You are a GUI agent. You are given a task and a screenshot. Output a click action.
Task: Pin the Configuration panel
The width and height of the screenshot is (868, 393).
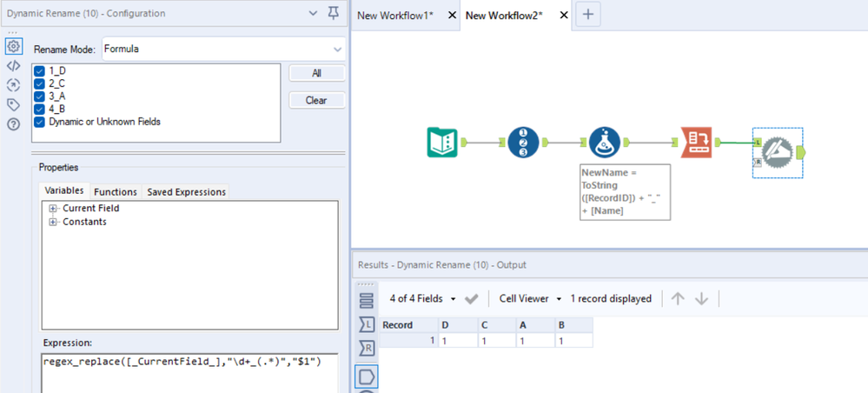point(334,13)
